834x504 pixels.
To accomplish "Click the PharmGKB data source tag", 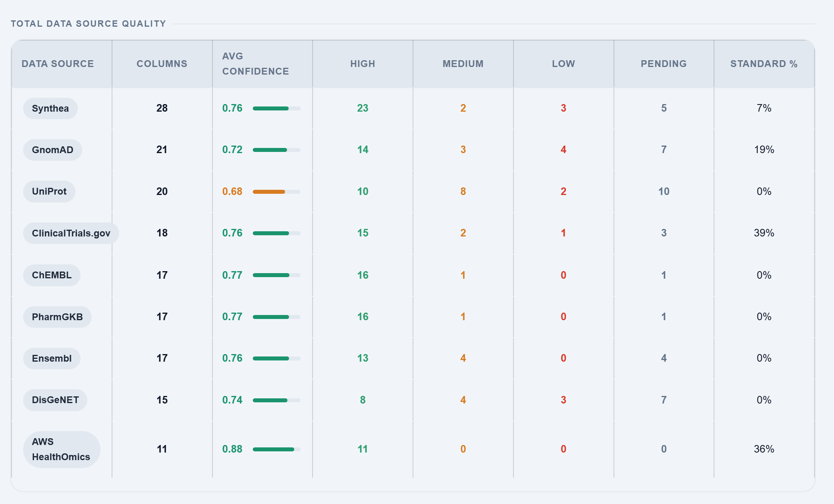I will pyautogui.click(x=57, y=317).
